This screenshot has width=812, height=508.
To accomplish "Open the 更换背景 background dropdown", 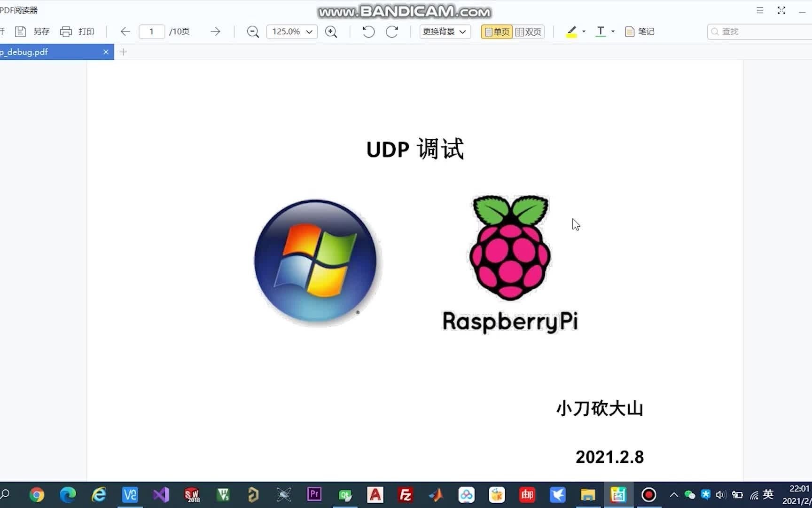I will 445,32.
